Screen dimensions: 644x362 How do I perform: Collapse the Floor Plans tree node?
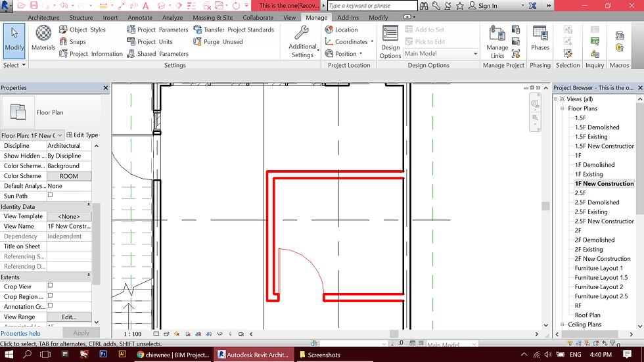563,108
